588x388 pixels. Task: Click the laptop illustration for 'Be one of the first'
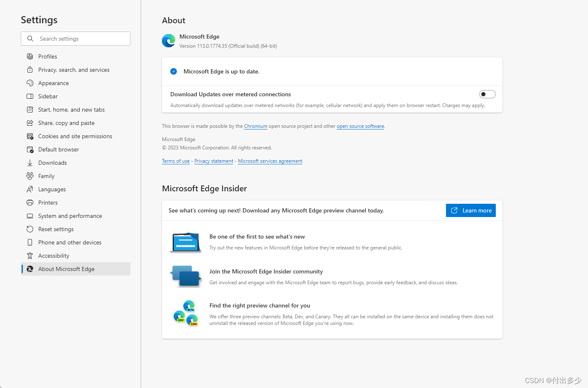tap(186, 242)
